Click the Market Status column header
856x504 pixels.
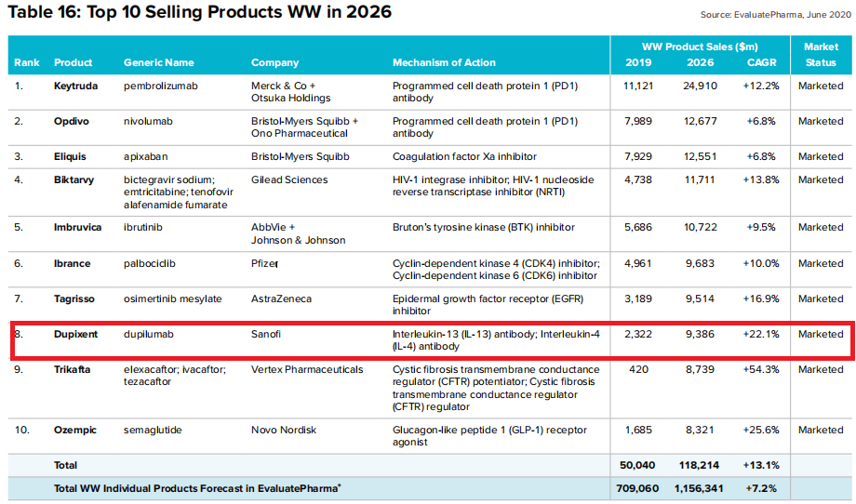821,54
